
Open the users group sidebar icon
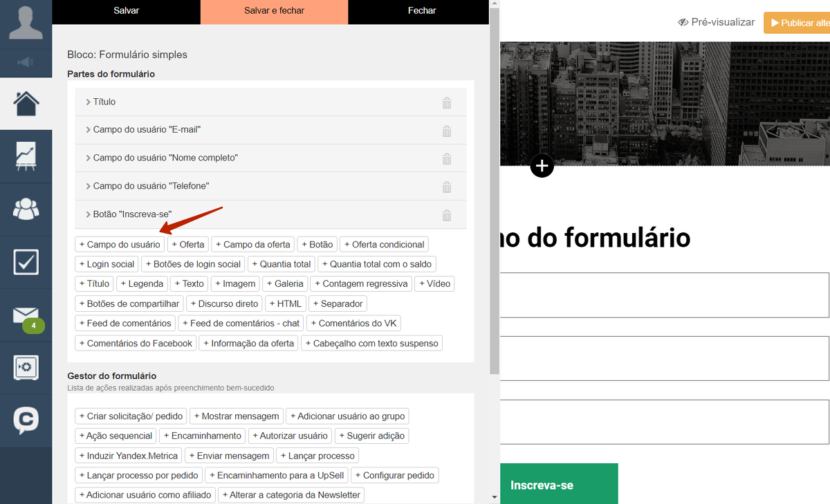pyautogui.click(x=26, y=209)
